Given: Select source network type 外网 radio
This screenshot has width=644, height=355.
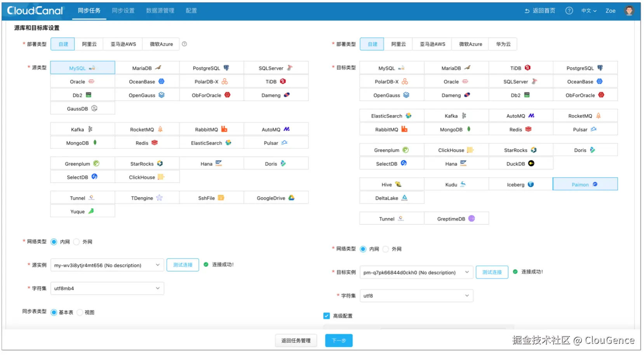Looking at the screenshot, I should click(77, 242).
